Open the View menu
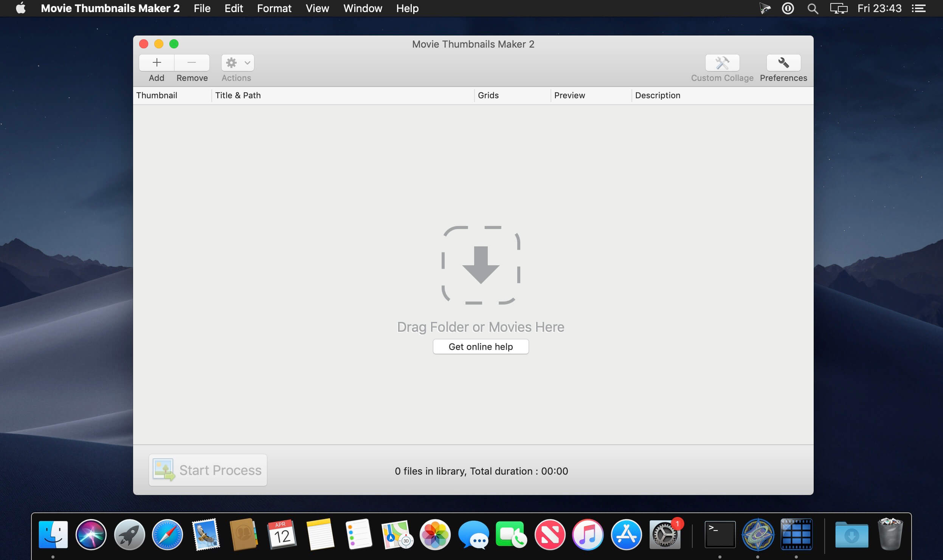 tap(317, 8)
